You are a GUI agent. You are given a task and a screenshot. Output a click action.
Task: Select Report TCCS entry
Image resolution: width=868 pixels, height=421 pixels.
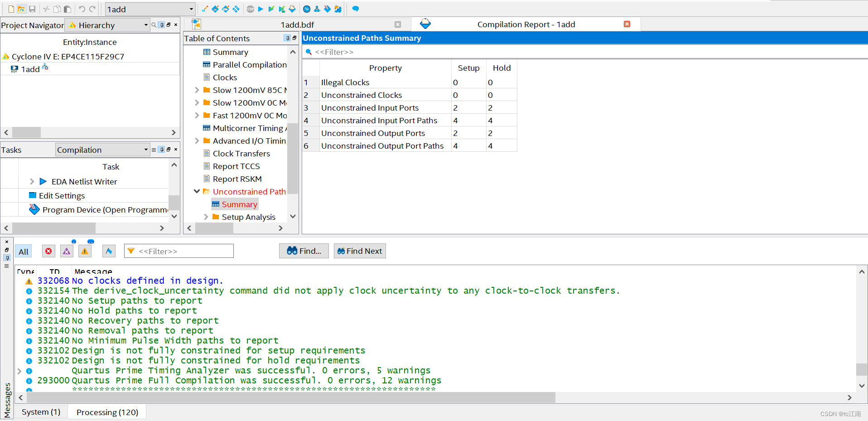pyautogui.click(x=236, y=166)
